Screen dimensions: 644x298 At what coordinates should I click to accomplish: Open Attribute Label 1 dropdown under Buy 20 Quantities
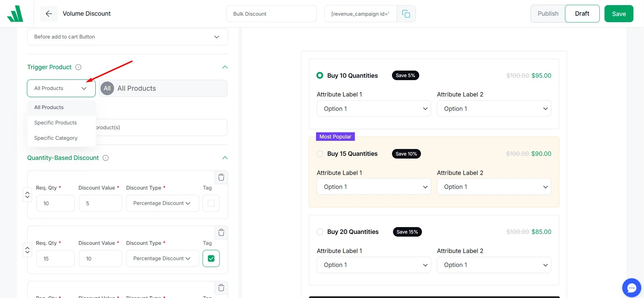374,265
